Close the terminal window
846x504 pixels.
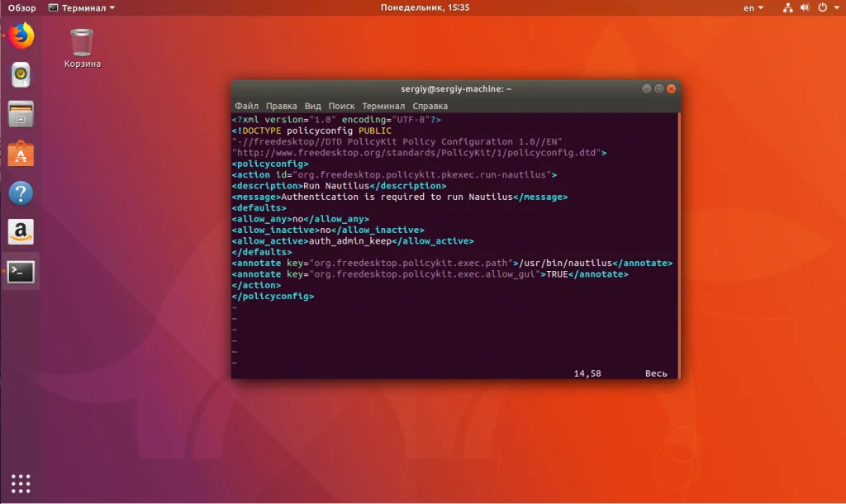pyautogui.click(x=671, y=88)
